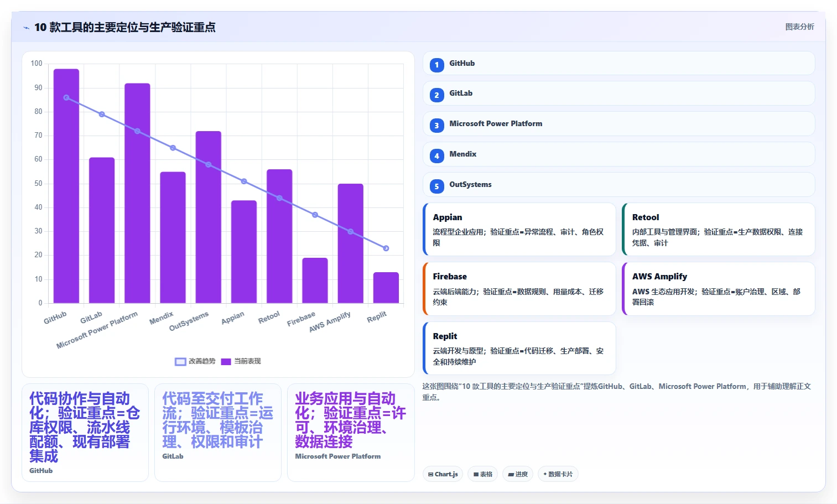Image resolution: width=837 pixels, height=504 pixels.
Task: Click the number 2 badge next to GitLab
Action: 436,95
